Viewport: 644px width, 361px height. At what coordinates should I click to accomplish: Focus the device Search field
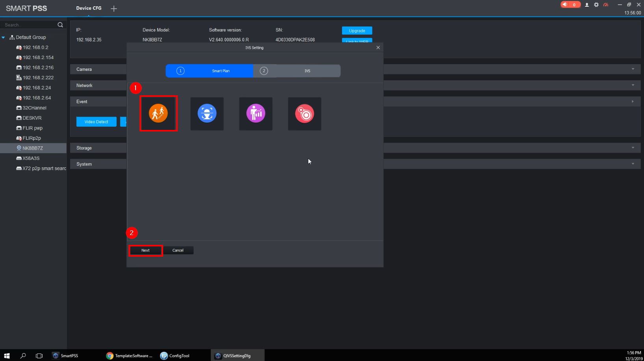[x=29, y=25]
